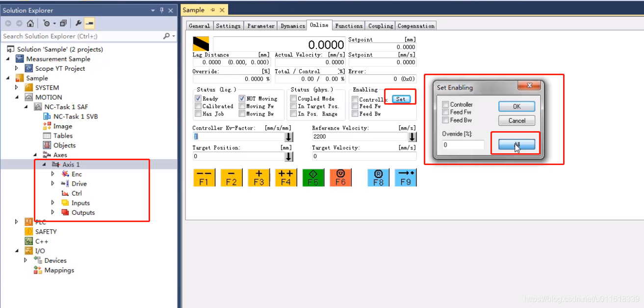Open the search options dropdown arrow

(x=173, y=36)
